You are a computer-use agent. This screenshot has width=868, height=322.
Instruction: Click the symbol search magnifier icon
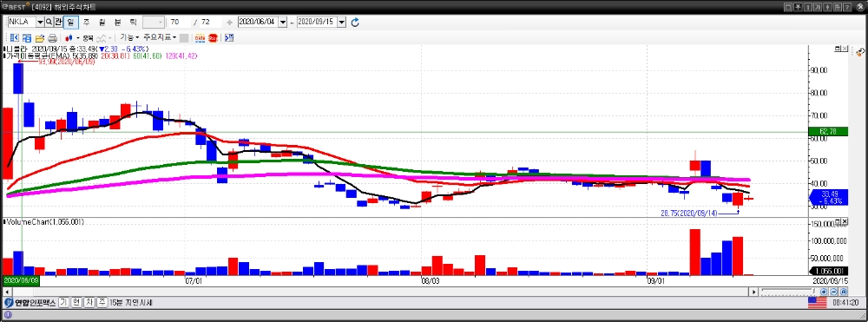(x=49, y=22)
